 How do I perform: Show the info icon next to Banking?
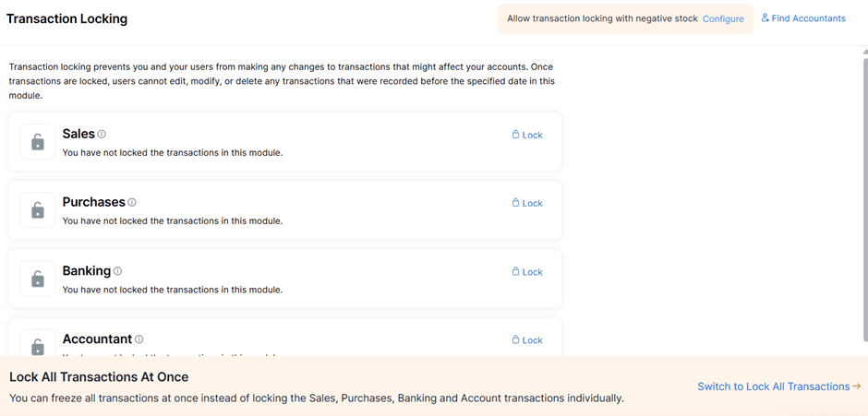click(117, 271)
